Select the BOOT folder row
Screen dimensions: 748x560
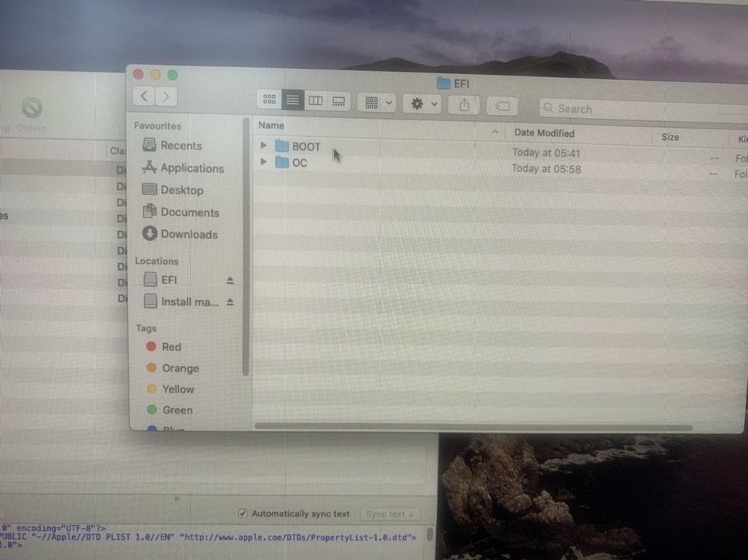(x=500, y=150)
